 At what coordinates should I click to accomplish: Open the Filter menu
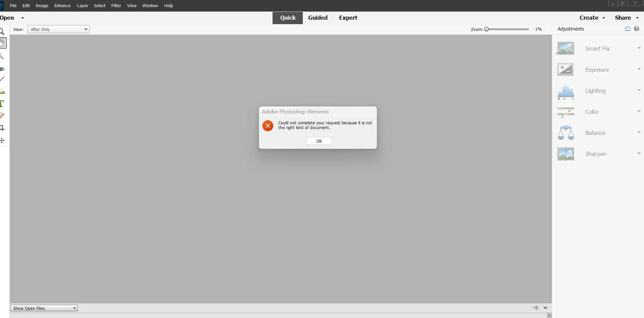pos(116,6)
